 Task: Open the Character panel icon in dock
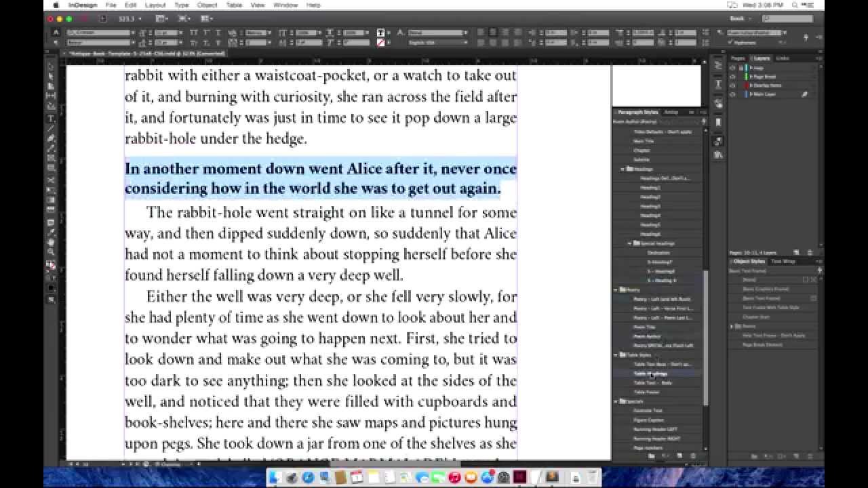[x=718, y=84]
